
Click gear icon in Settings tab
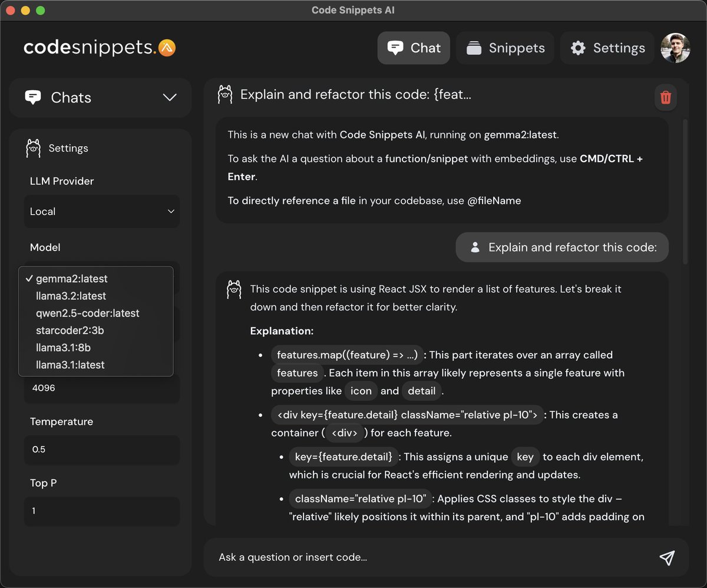[578, 48]
